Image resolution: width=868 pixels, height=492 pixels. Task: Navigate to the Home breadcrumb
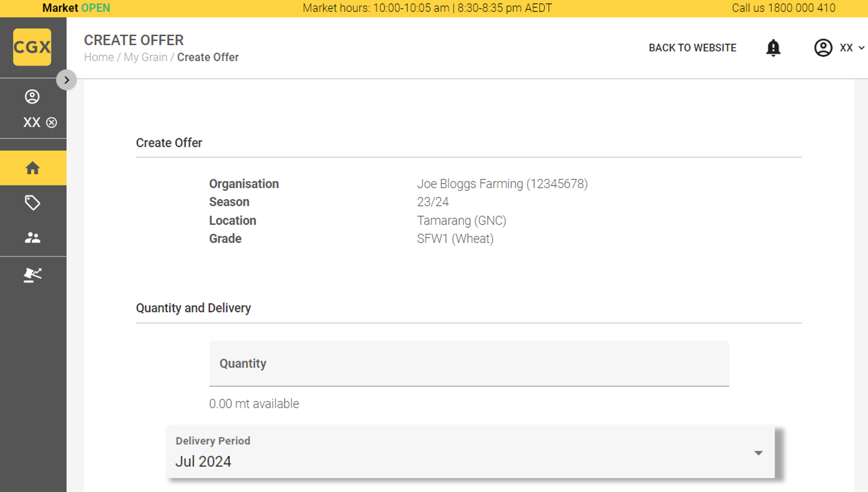[x=99, y=57]
